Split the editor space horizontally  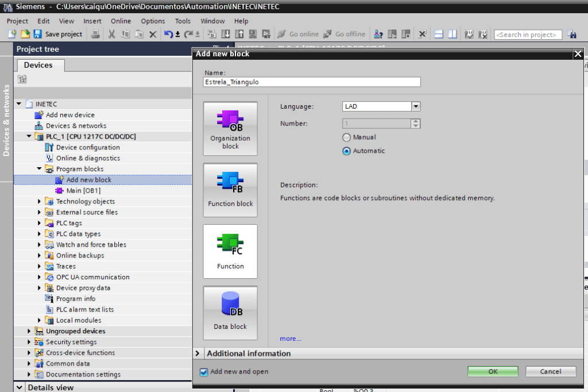click(439, 34)
